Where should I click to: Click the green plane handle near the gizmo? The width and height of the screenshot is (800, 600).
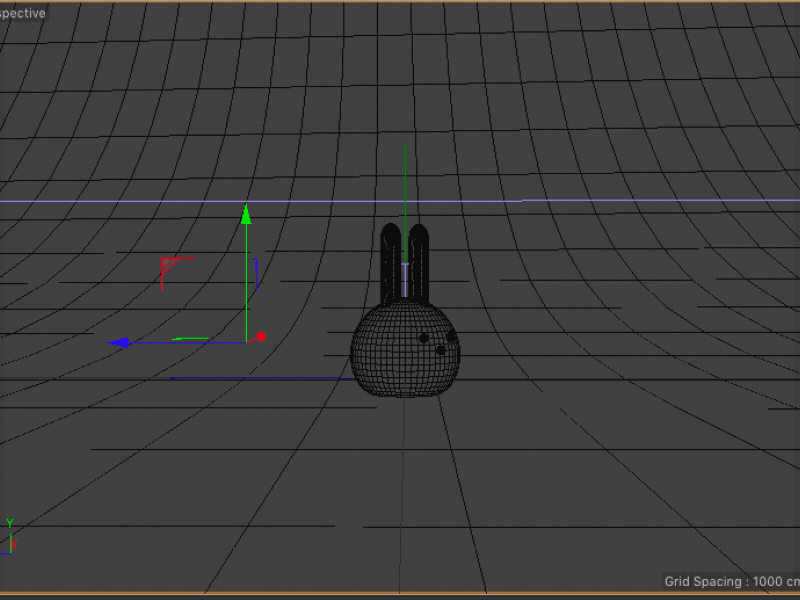pyautogui.click(x=190, y=337)
